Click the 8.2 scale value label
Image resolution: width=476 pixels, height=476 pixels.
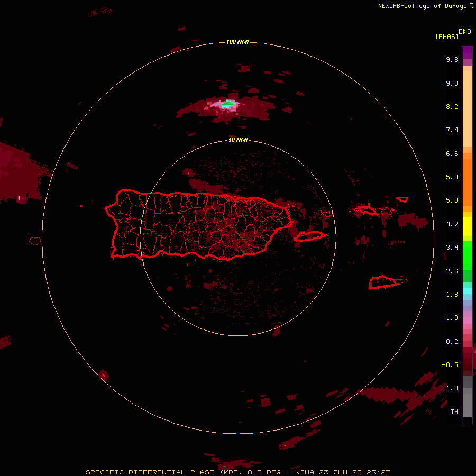(452, 106)
